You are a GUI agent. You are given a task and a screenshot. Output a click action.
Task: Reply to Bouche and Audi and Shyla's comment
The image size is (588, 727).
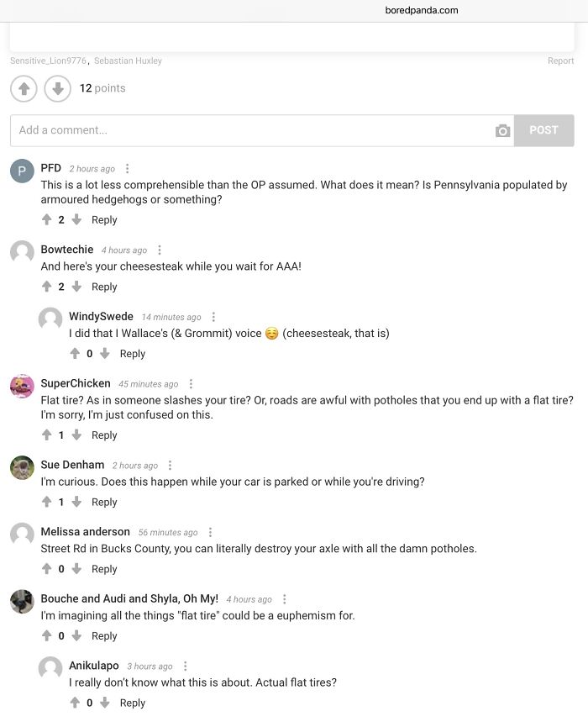point(104,635)
